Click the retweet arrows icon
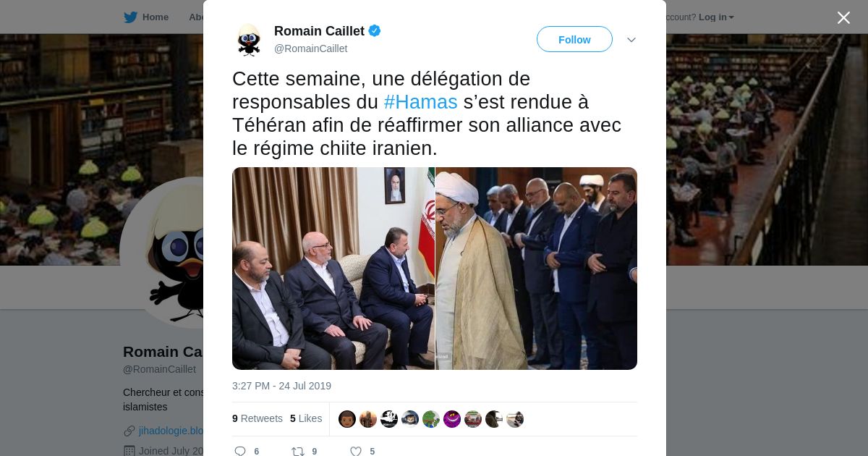The image size is (868, 456). 297,451
